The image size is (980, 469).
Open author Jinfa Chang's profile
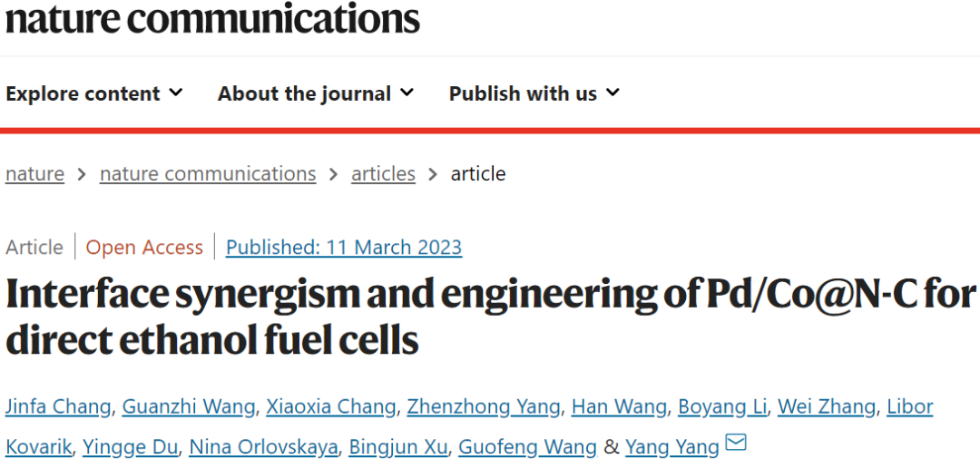pyautogui.click(x=59, y=407)
